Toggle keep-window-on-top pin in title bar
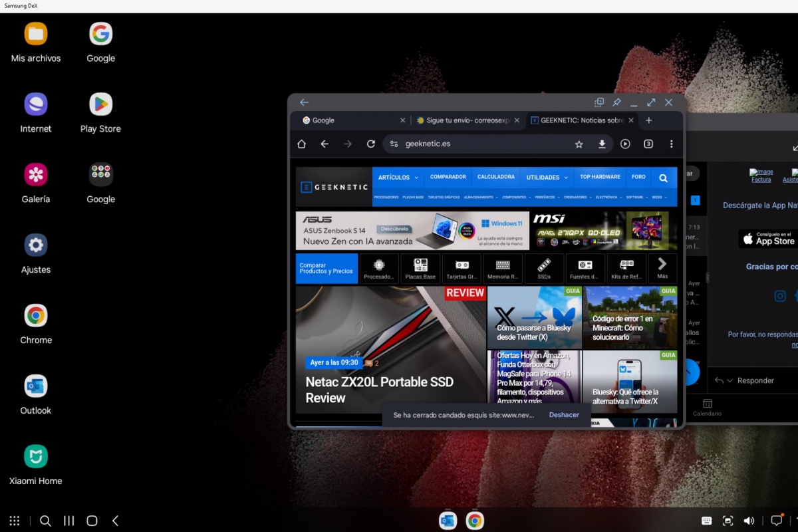This screenshot has height=532, width=798. point(616,102)
